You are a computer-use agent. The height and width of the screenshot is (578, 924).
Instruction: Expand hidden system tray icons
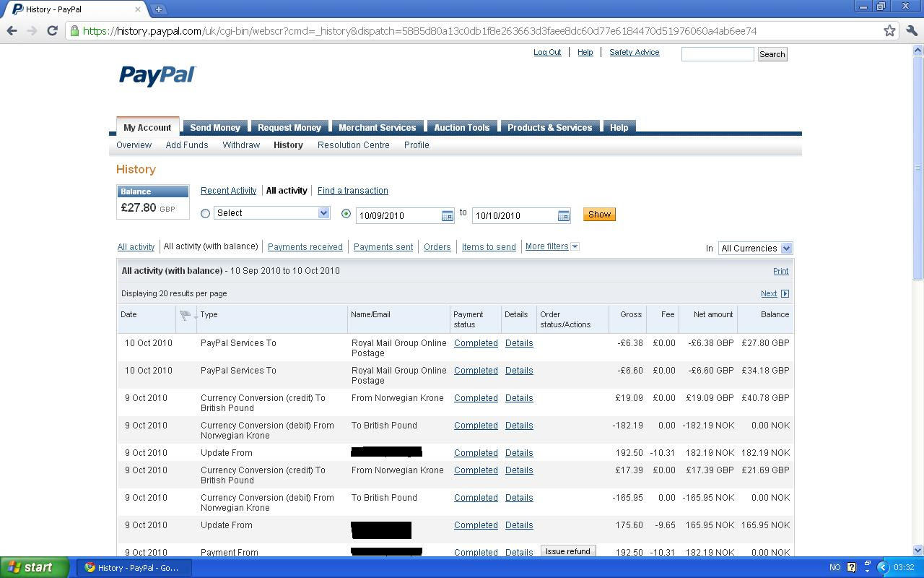(x=882, y=567)
